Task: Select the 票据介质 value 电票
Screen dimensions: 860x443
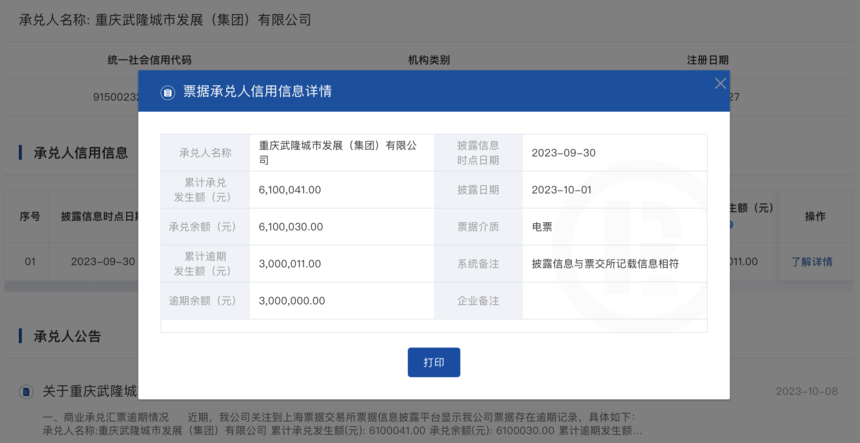Action: 542,226
